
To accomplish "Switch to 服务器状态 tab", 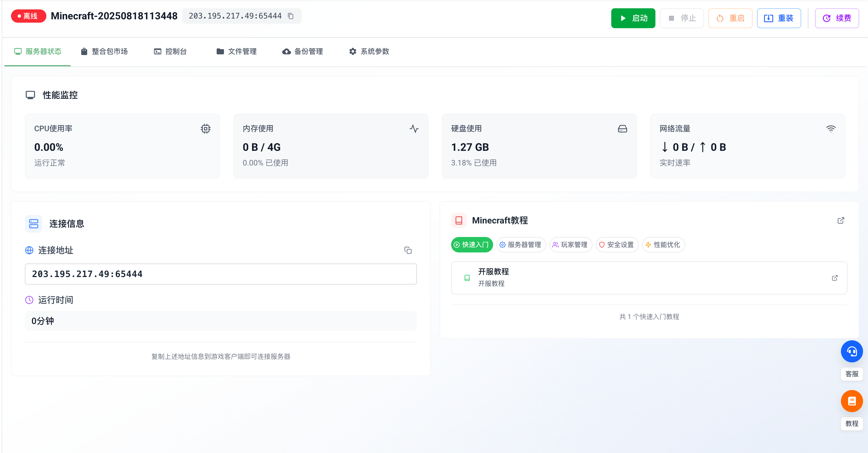I will click(37, 52).
